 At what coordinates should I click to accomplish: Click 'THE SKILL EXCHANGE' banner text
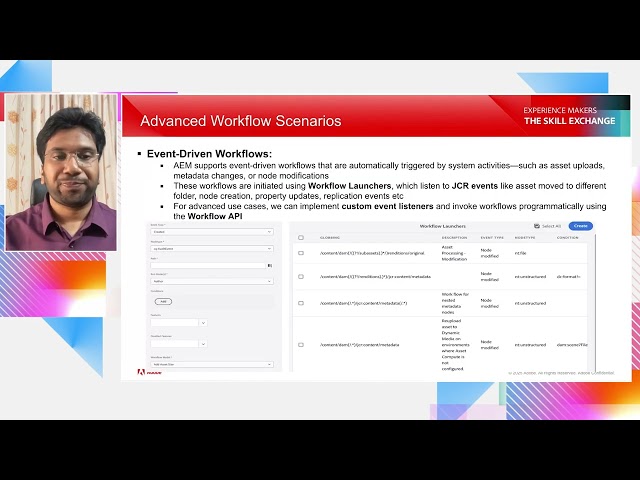coord(569,121)
